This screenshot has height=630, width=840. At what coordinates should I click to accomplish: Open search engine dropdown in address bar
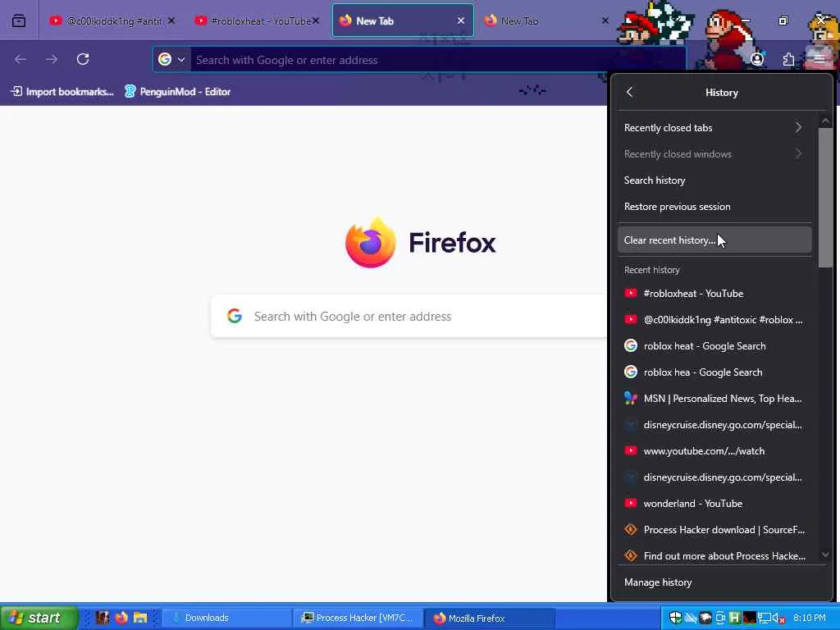pyautogui.click(x=172, y=59)
